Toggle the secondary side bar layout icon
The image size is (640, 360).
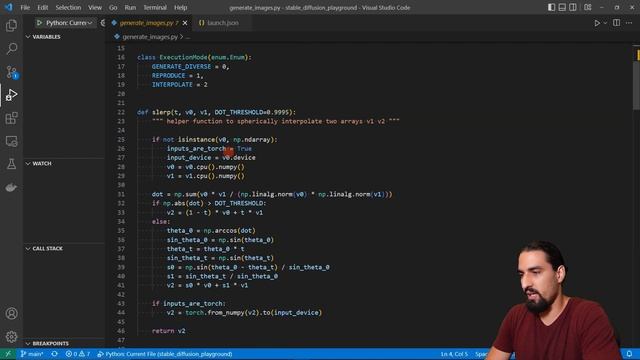click(573, 7)
